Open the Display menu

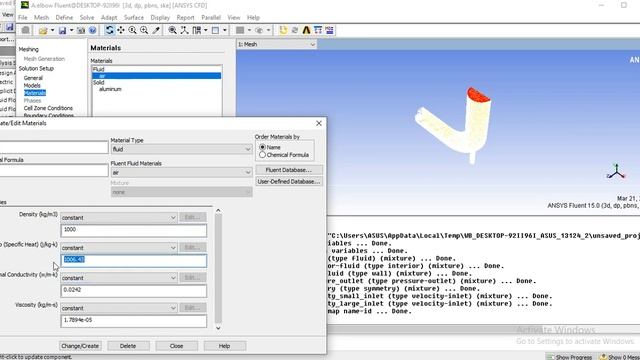pos(160,18)
